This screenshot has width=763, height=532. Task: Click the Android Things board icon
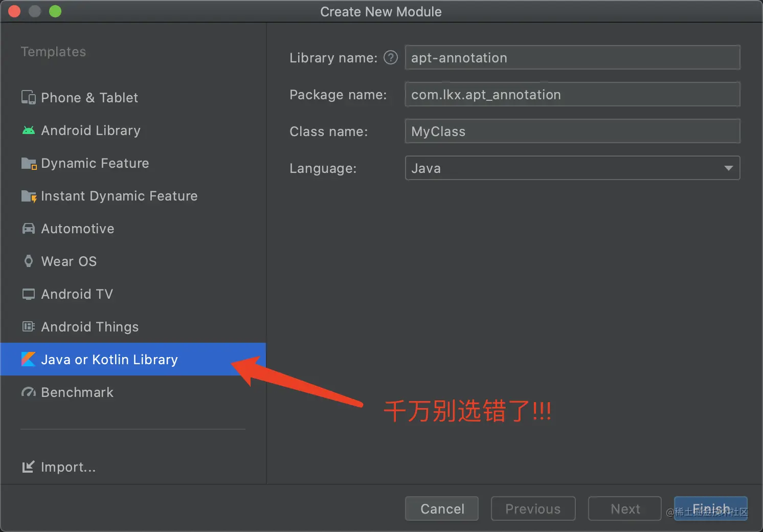point(29,326)
